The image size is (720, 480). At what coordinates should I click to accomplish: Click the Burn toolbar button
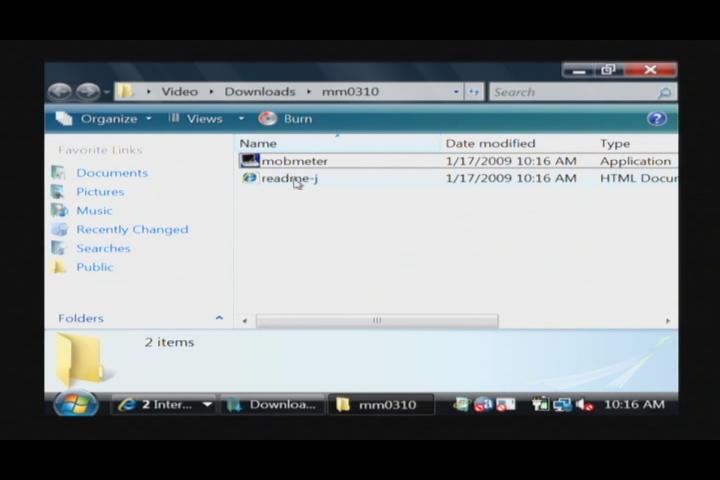(285, 119)
